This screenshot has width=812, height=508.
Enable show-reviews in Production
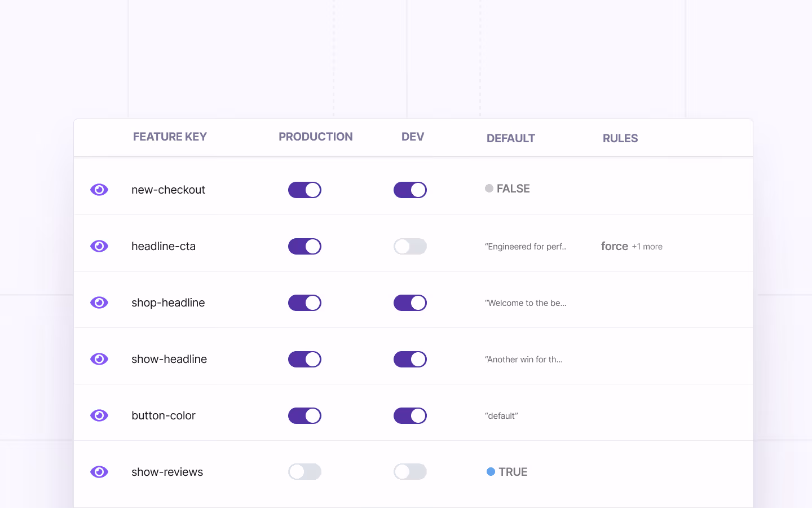pyautogui.click(x=304, y=472)
